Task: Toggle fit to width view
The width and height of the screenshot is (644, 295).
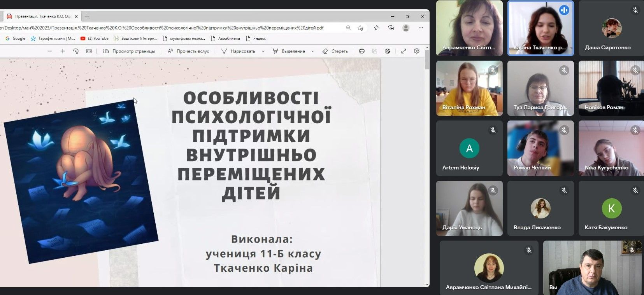Action: click(x=89, y=51)
